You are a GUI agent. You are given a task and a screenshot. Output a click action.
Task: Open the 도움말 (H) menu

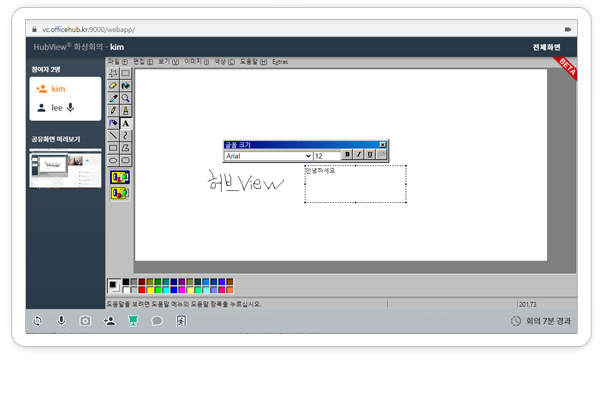[253, 62]
